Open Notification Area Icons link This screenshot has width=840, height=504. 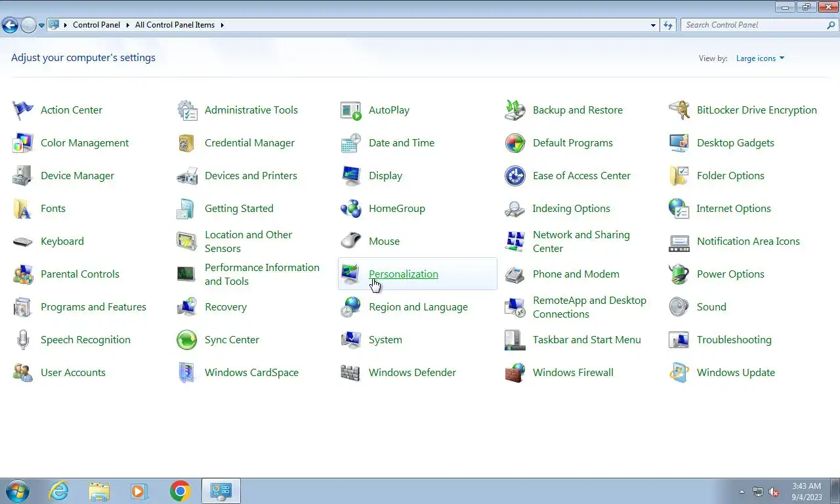748,241
